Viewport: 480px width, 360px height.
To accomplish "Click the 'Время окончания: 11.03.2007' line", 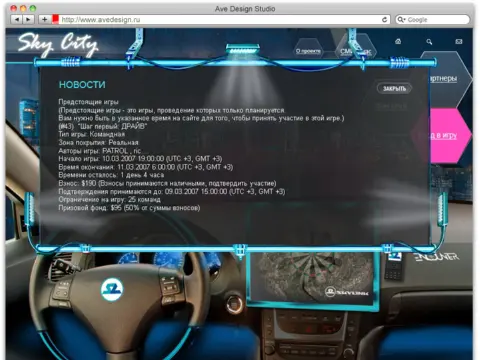I will click(x=146, y=167).
